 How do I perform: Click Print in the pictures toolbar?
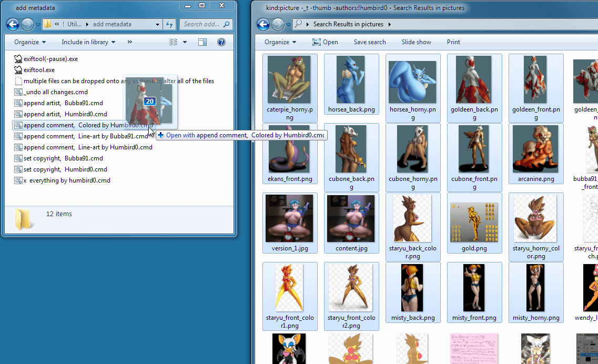coord(453,42)
